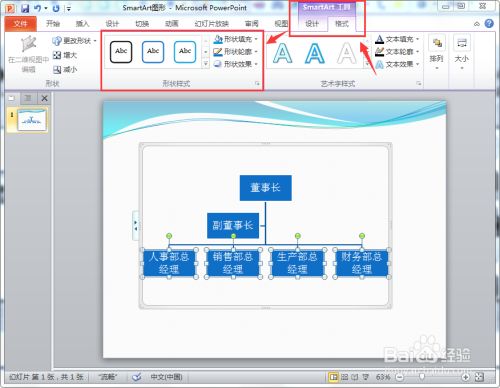Open 文本效果 (Text Effects) menu
The image size is (500, 388).
pyautogui.click(x=397, y=64)
